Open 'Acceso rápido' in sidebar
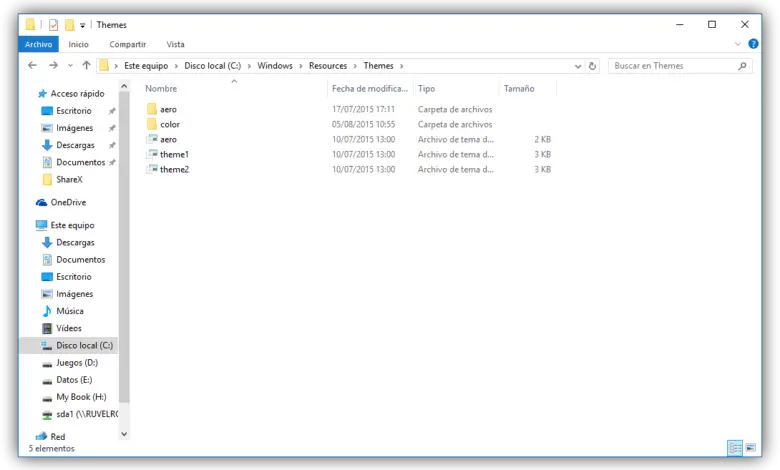The image size is (780, 470). (77, 94)
